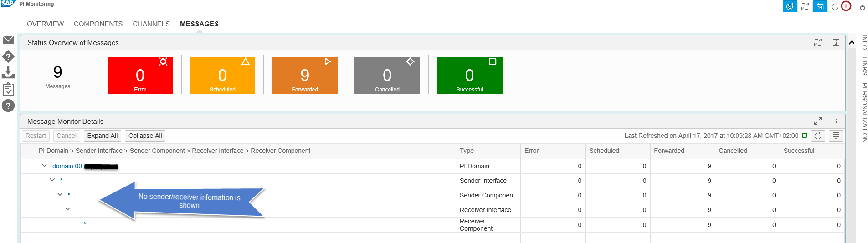
Task: Click the Last Refreshed timestamp text
Action: [x=711, y=136]
